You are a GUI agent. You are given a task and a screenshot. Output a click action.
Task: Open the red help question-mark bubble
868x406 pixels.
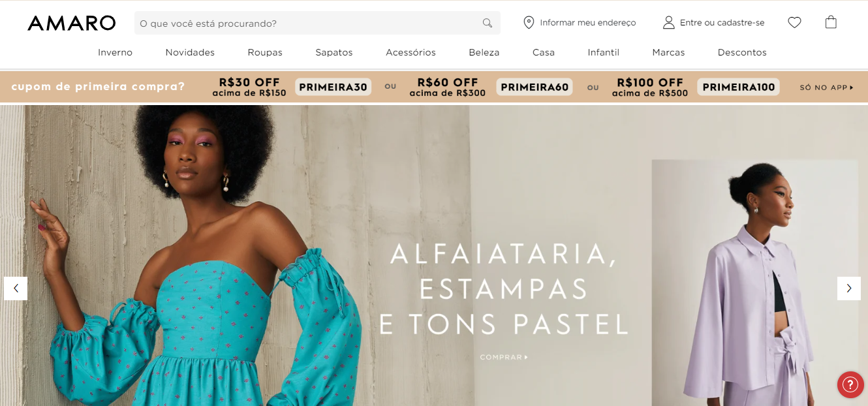click(x=850, y=384)
